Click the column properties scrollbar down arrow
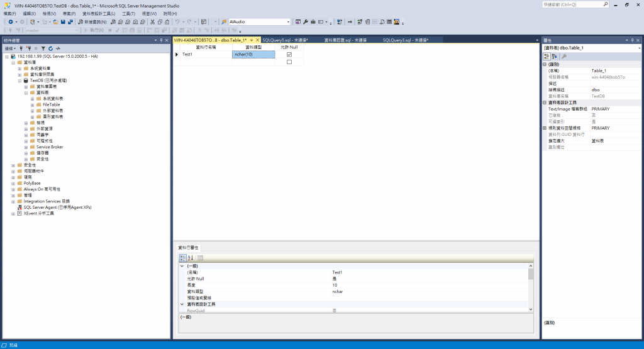This screenshot has height=349, width=644. click(531, 309)
